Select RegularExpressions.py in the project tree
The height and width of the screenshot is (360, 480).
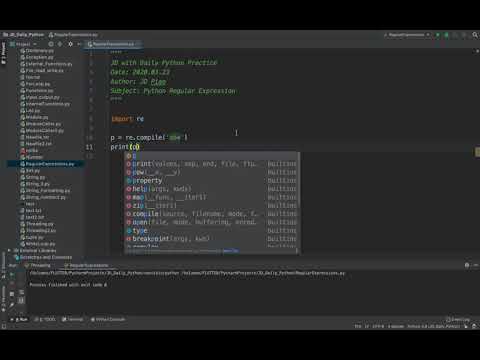[47, 164]
